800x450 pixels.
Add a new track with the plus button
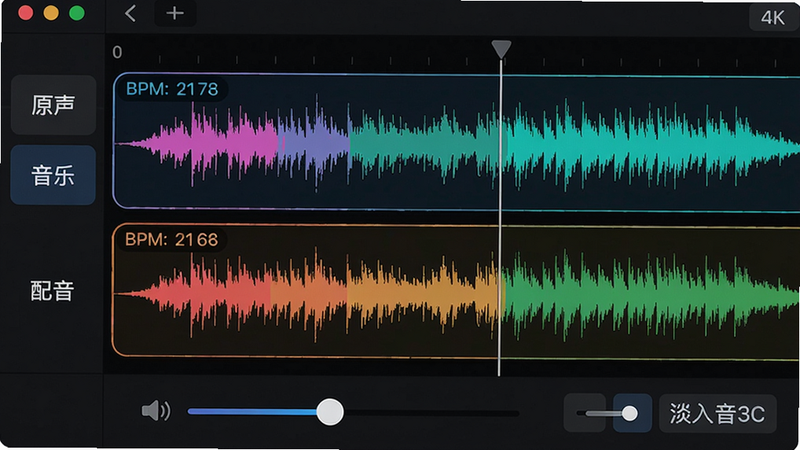175,13
